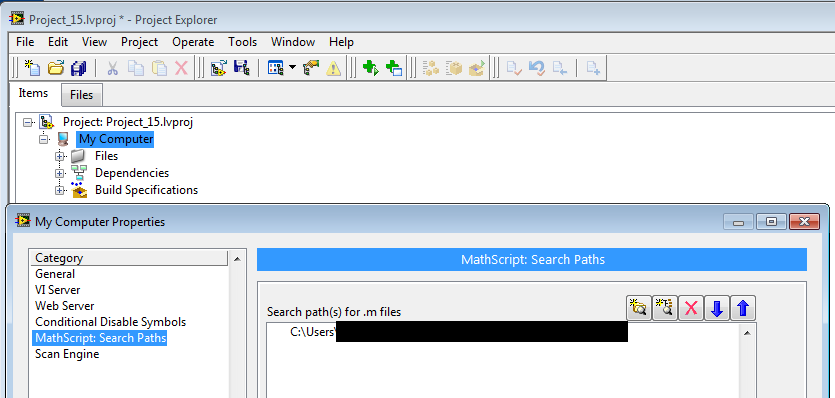Open the Operate menu
The image size is (835, 398).
pos(193,42)
